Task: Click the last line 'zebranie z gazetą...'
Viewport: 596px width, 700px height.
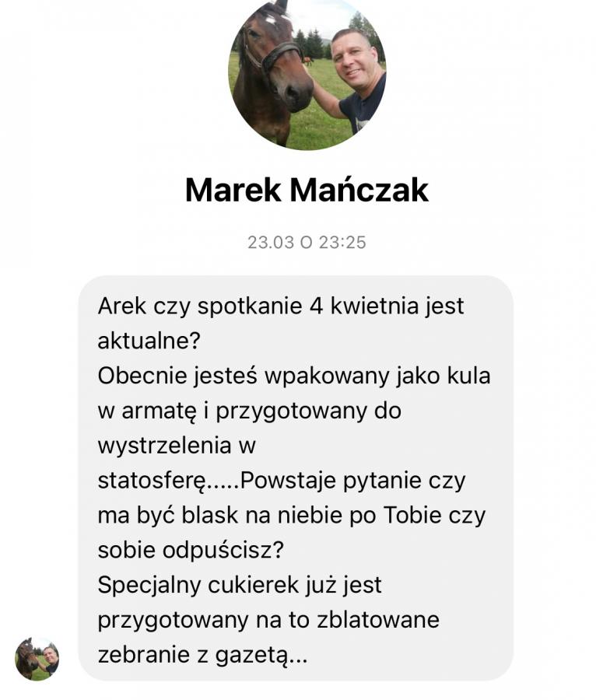Action: [x=202, y=656]
